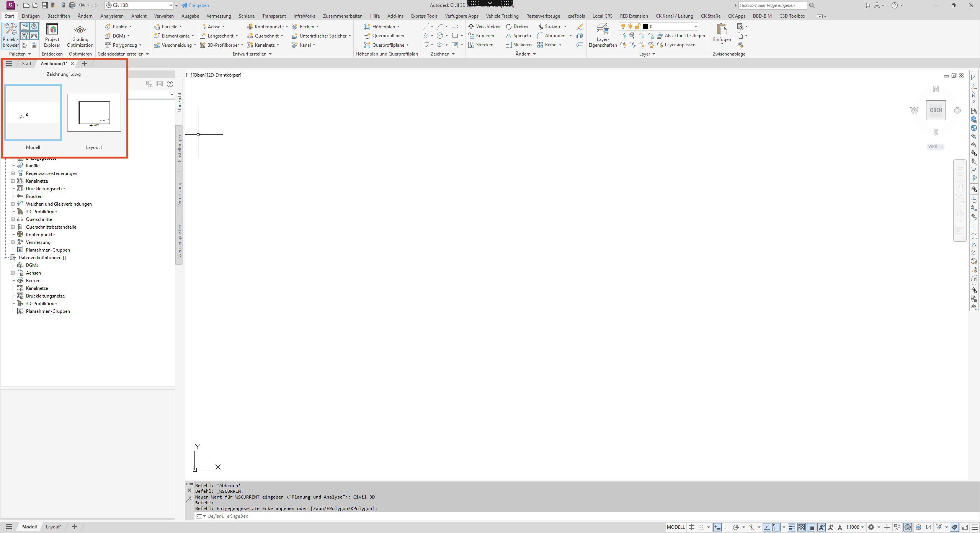Click the printer plot icon
The height and width of the screenshot is (533, 980).
pyautogui.click(x=72, y=5)
